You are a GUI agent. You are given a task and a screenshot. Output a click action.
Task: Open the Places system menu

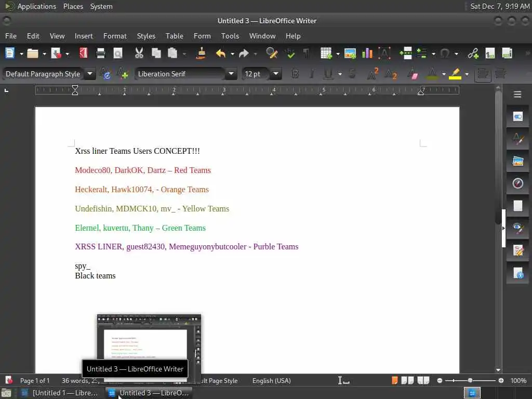(73, 6)
